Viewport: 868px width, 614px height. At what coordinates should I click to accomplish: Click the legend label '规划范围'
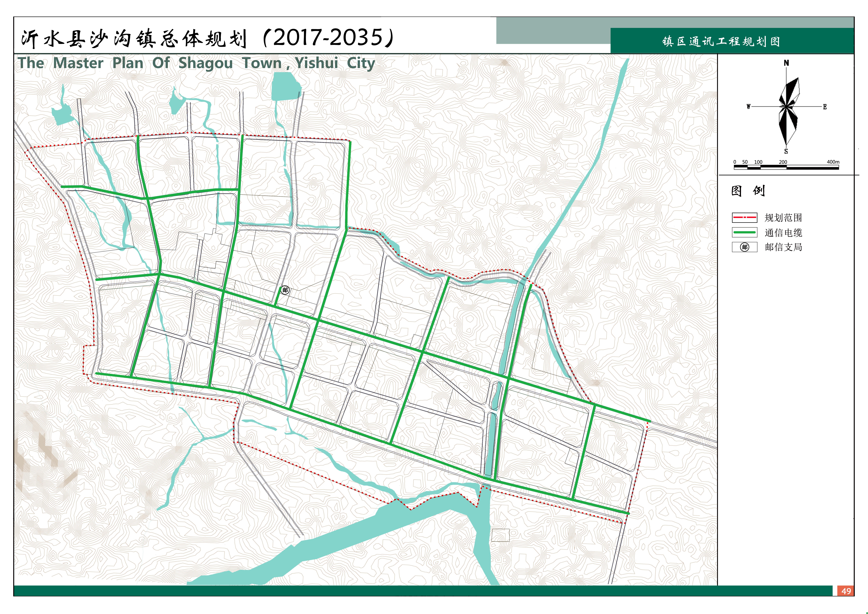point(783,218)
